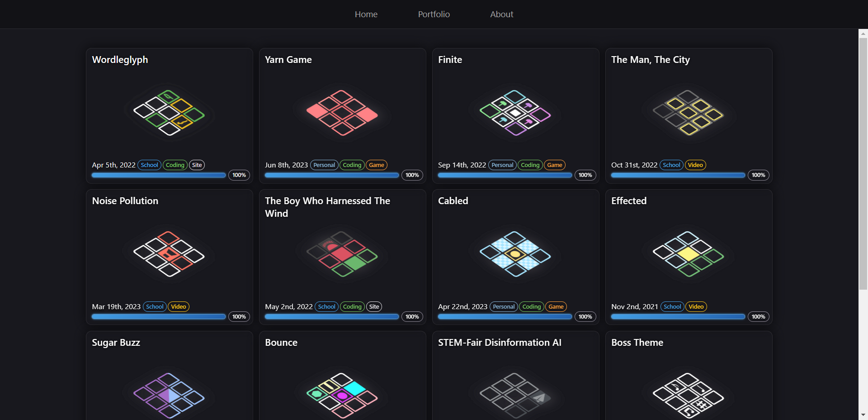Select the Effected project grid icon
868x420 pixels.
[689, 254]
